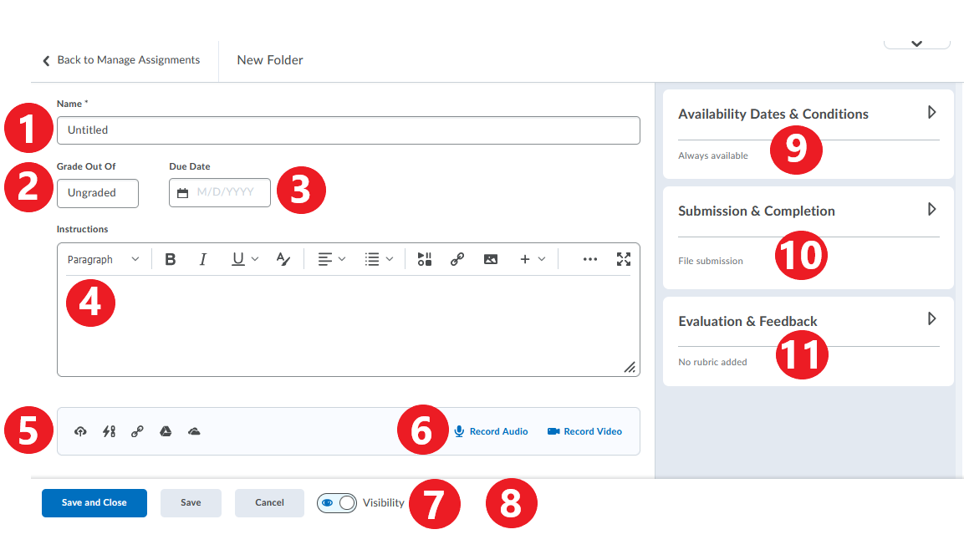Attach a file from OneDrive

(194, 431)
